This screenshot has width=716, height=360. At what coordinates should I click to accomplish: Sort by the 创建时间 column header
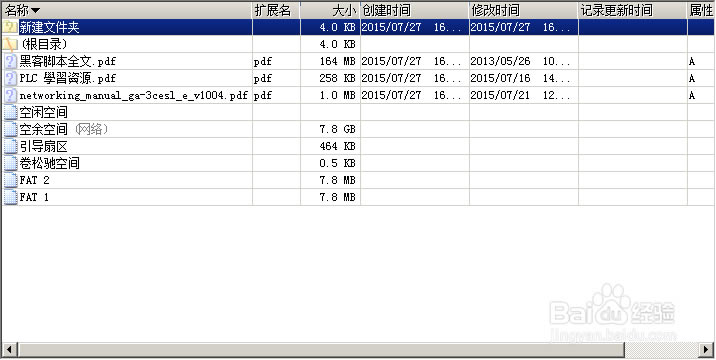tap(415, 10)
